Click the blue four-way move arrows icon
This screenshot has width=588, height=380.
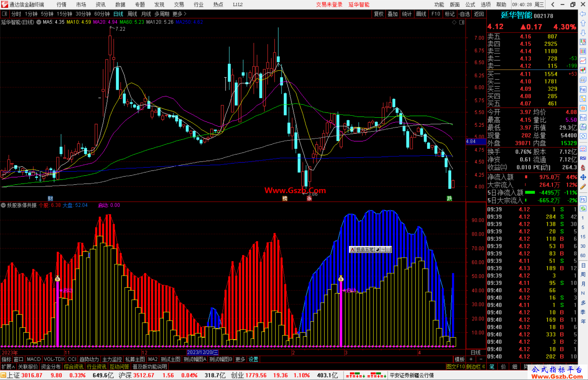pyautogui.click(x=583, y=177)
